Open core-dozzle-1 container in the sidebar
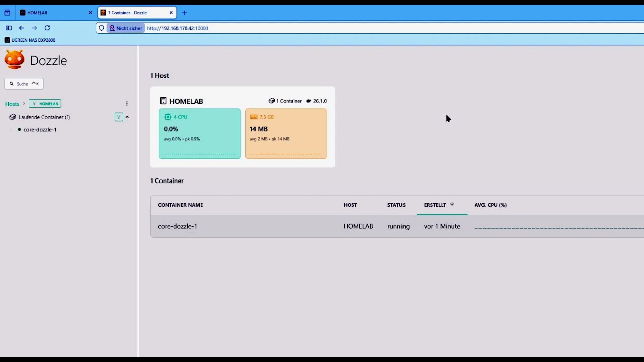This screenshot has height=362, width=644. 40,130
